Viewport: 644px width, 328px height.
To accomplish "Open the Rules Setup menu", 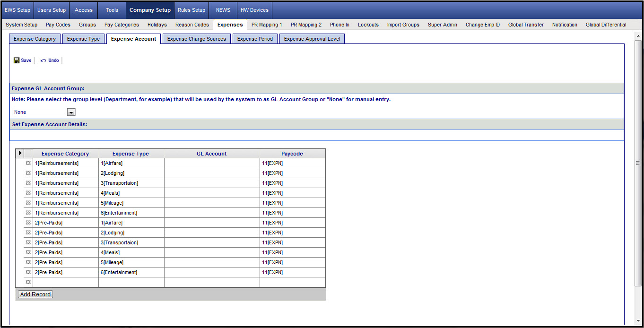I will [x=191, y=10].
